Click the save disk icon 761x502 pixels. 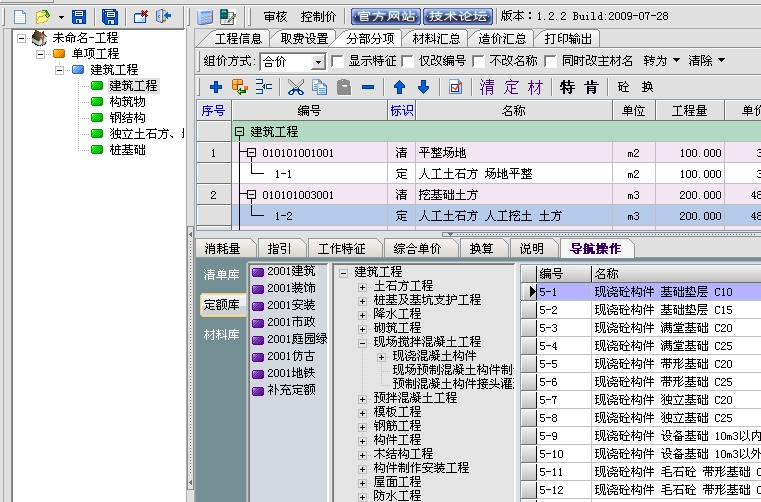(79, 17)
